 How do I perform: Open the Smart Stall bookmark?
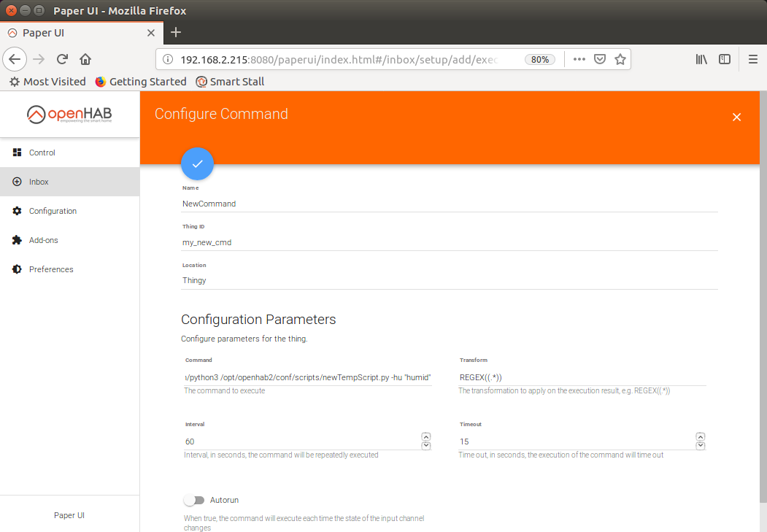click(230, 82)
